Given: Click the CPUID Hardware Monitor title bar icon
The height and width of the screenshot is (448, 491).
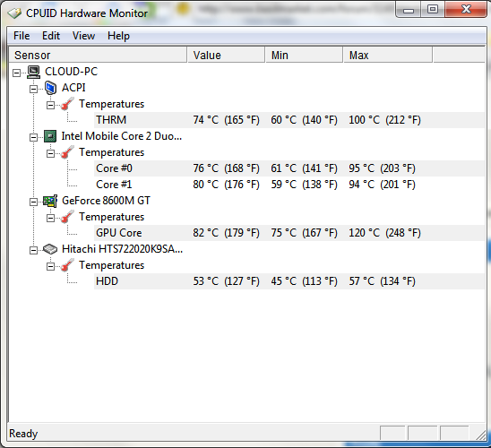Looking at the screenshot, I should tap(14, 13).
